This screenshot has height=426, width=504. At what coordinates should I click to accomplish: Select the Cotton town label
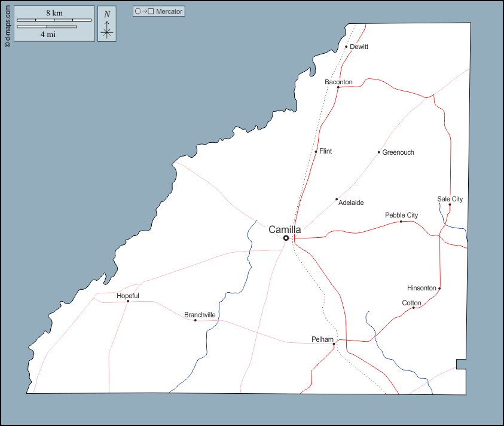click(411, 303)
